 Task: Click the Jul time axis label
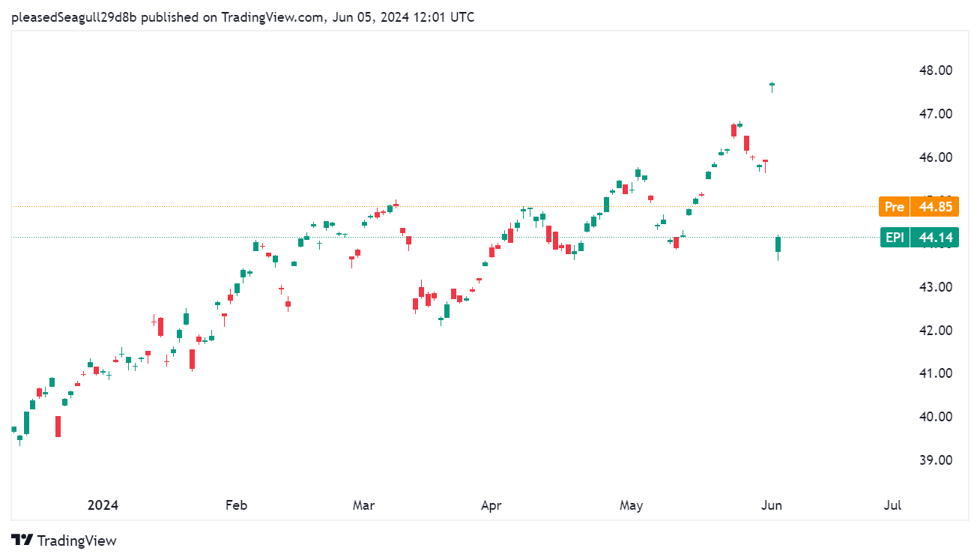(892, 505)
